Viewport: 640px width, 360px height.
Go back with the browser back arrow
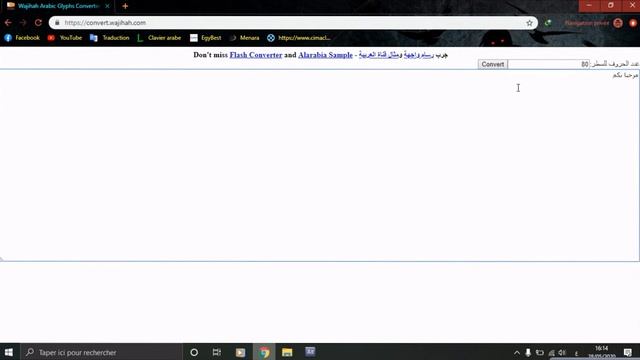(x=8, y=23)
